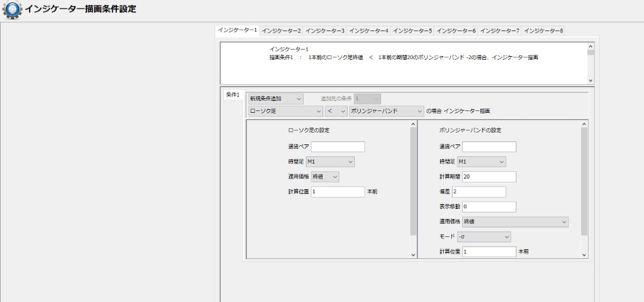Expand the ローソク足 condition dropdown
Image resolution: width=644 pixels, height=302 pixels.
(x=285, y=111)
